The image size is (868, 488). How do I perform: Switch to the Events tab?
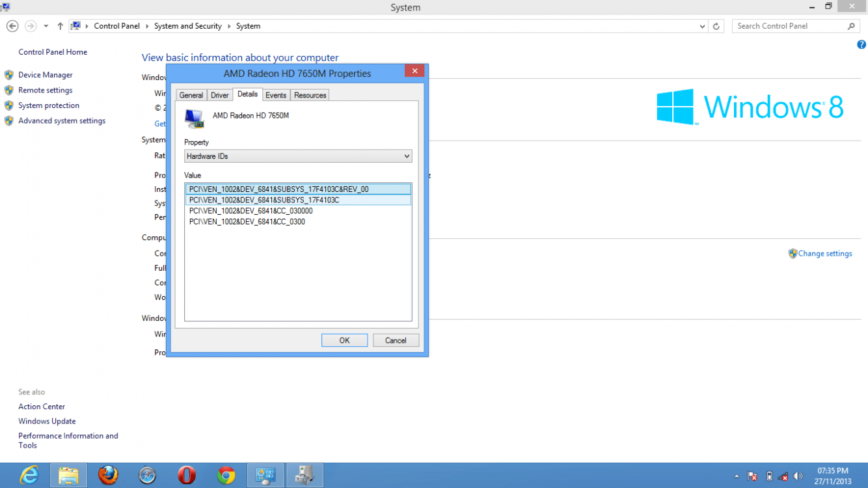pyautogui.click(x=276, y=95)
